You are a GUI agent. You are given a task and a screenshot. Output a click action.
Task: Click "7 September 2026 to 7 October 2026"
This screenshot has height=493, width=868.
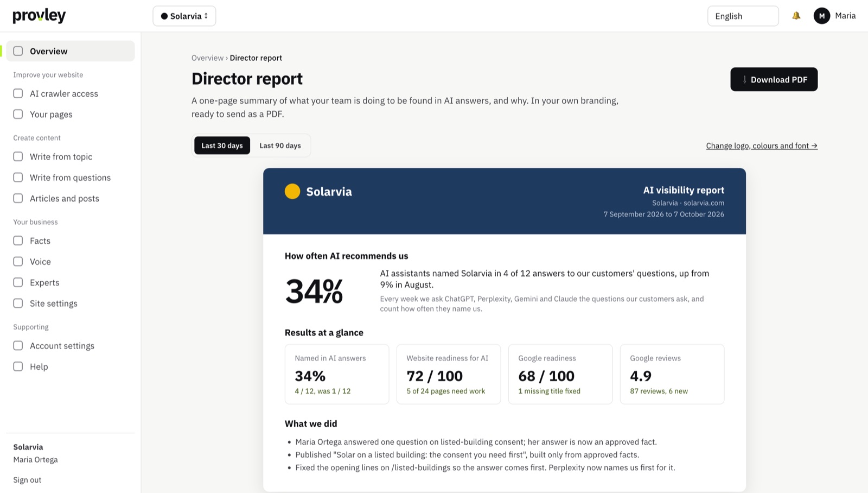pyautogui.click(x=664, y=214)
